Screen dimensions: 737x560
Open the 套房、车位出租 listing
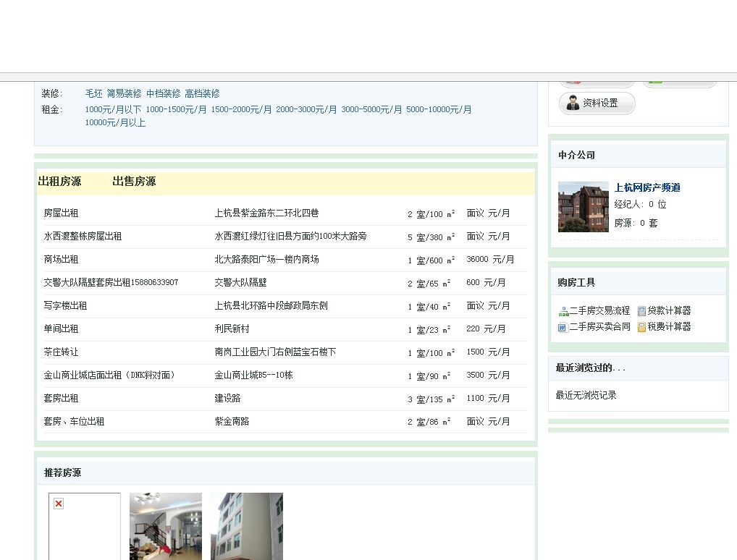[74, 421]
